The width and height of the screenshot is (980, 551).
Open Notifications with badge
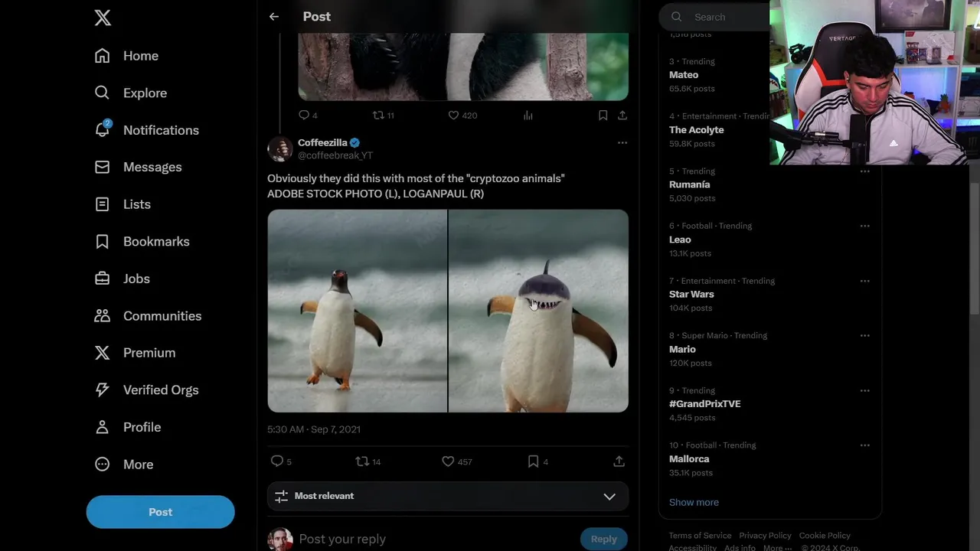point(146,130)
